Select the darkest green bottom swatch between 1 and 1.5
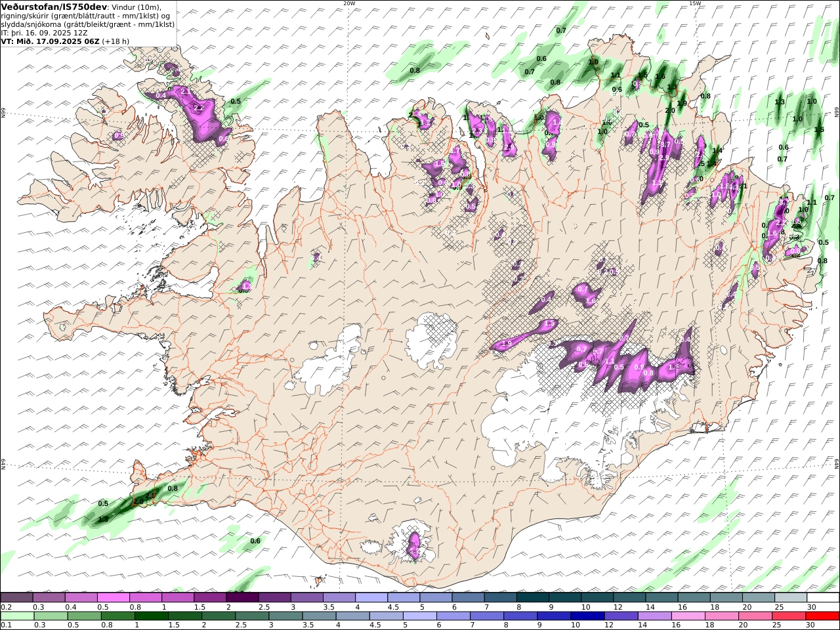 (151, 616)
